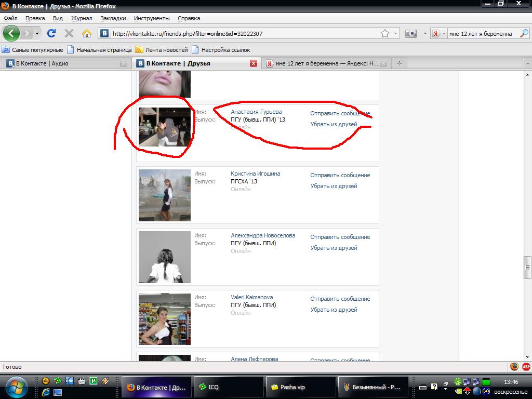Open the Начальная страница bookmark

[x=99, y=50]
